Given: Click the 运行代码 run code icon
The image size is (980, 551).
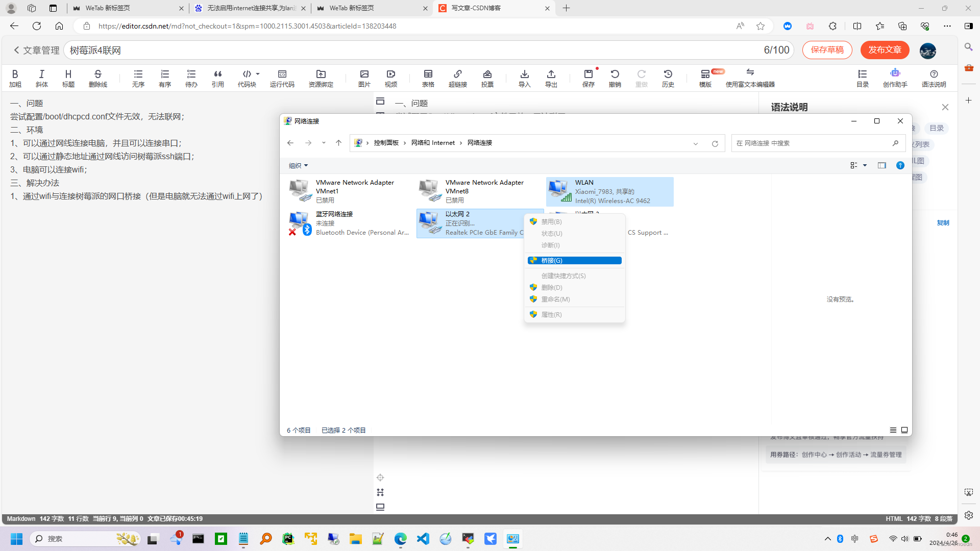Looking at the screenshot, I should pos(282,78).
